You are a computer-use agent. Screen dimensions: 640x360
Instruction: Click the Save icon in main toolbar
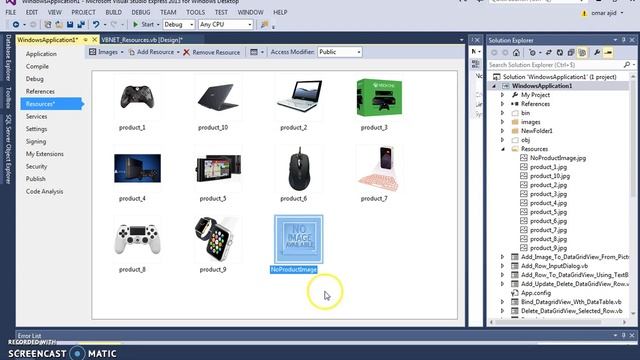pos(70,24)
